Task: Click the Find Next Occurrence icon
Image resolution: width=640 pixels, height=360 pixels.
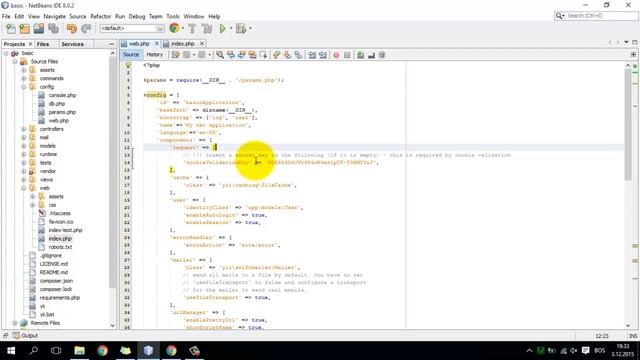Action: (x=242, y=55)
